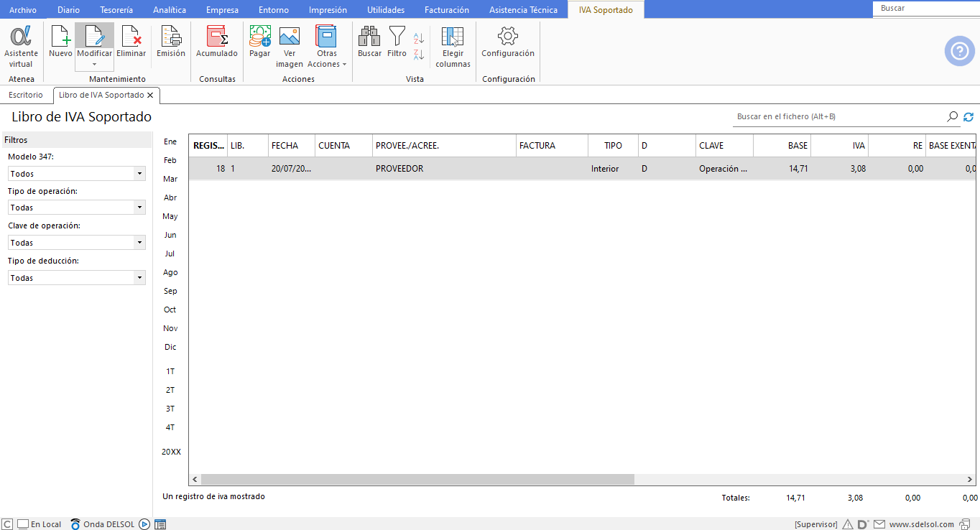Click the envelope mail icon
980x530 pixels.
pyautogui.click(x=879, y=524)
